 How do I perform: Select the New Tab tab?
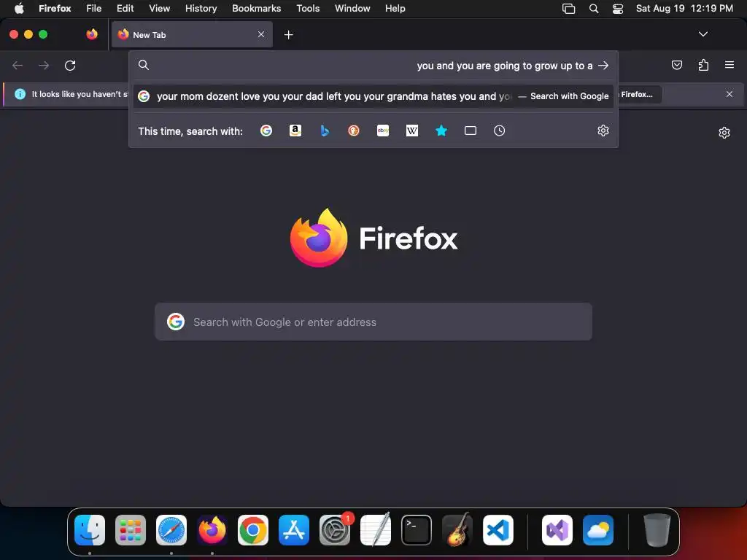pyautogui.click(x=192, y=34)
